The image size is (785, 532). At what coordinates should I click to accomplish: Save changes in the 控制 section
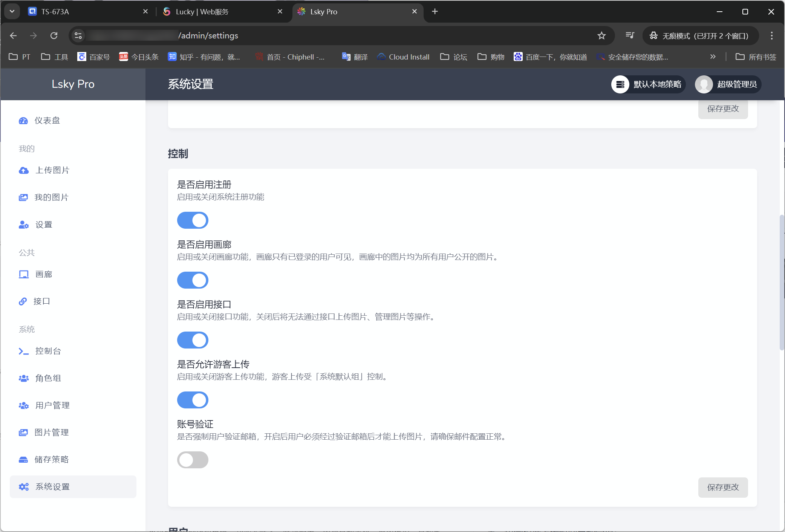coord(723,488)
